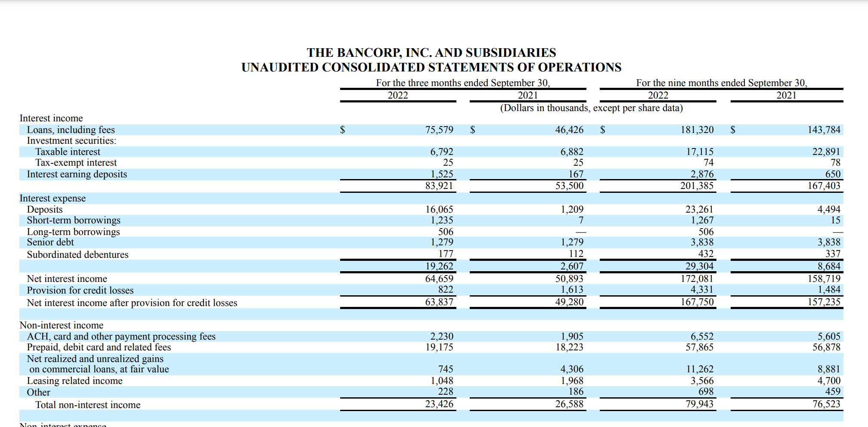Click the 'Loans, including fees' row label
Image resolution: width=868 pixels, height=427 pixels.
[x=71, y=130]
